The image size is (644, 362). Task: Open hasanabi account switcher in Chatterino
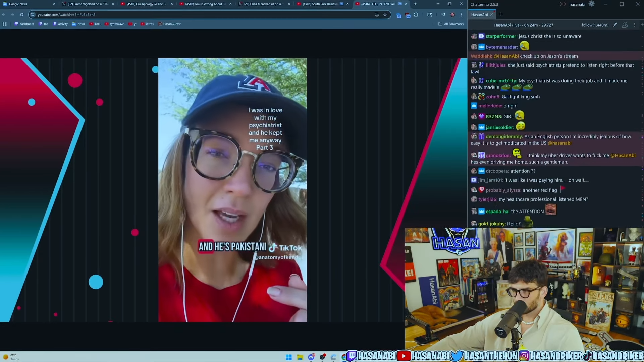pos(577,4)
